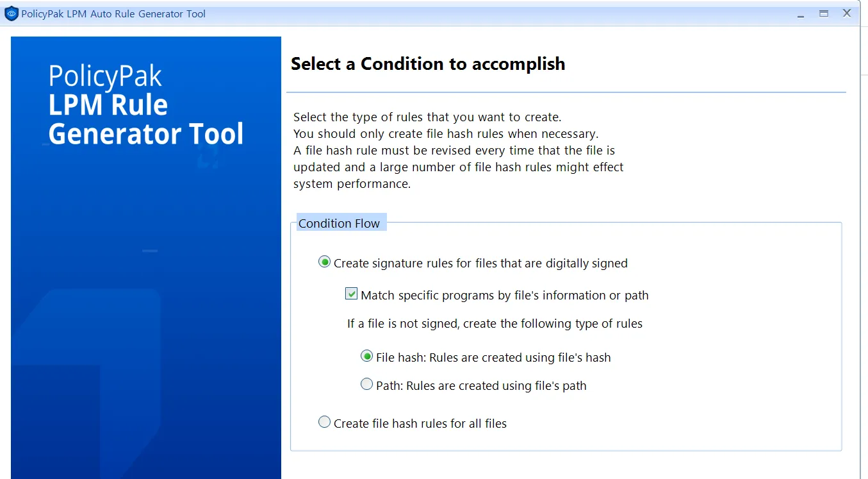Click the PolicyPak shield icon in the title bar
The width and height of the screenshot is (868, 479).
[11, 13]
